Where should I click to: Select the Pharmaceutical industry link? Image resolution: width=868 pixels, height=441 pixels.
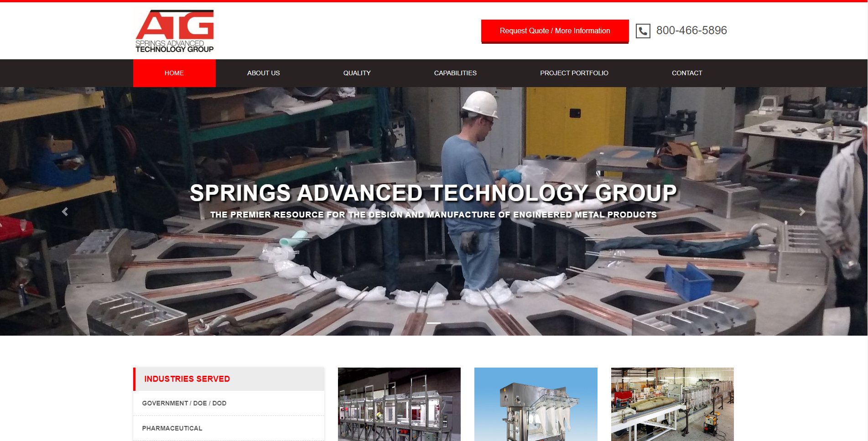point(172,428)
